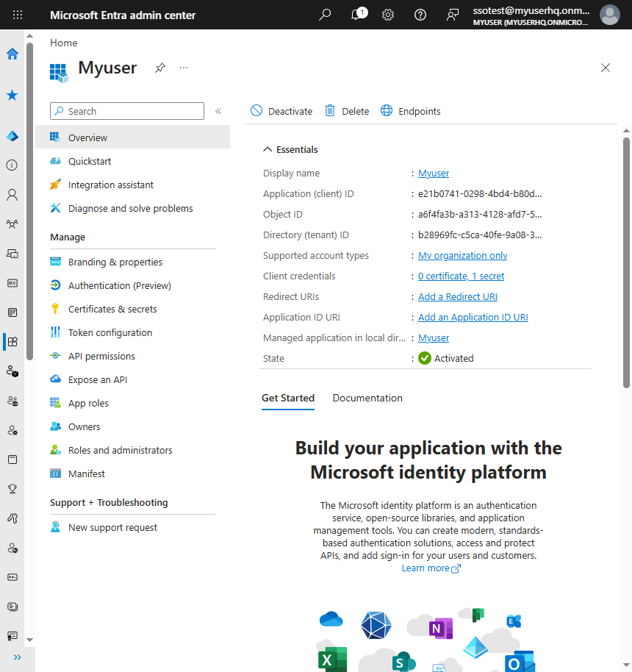Open the account avatar menu

[610, 15]
